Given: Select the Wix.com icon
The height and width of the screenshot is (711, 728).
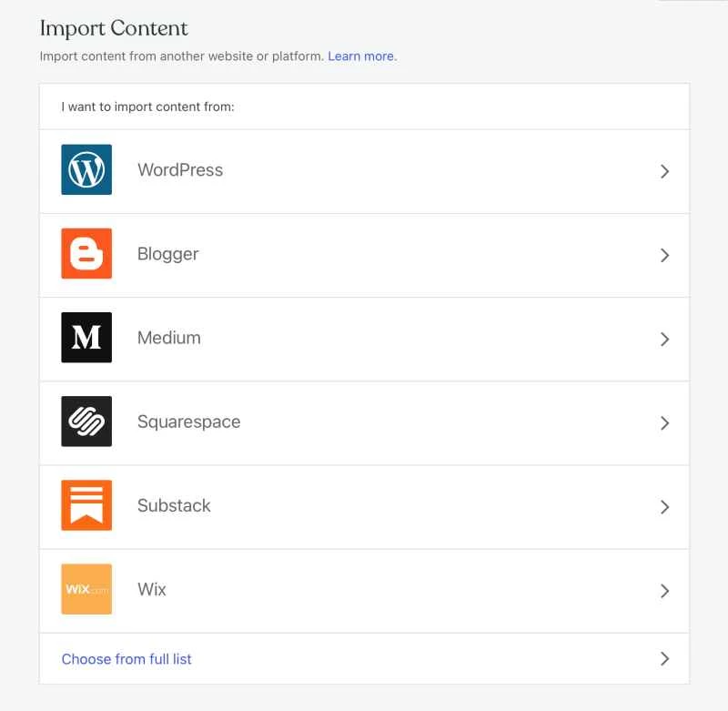Looking at the screenshot, I should (86, 589).
